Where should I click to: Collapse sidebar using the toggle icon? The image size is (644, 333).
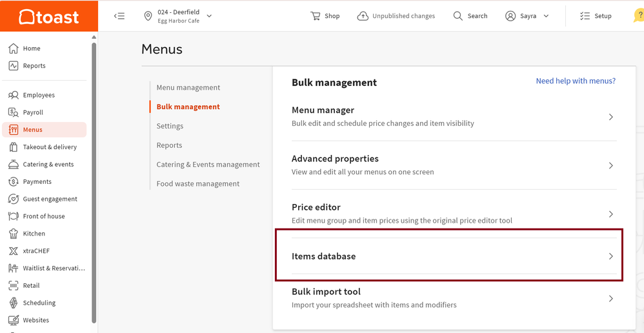119,16
